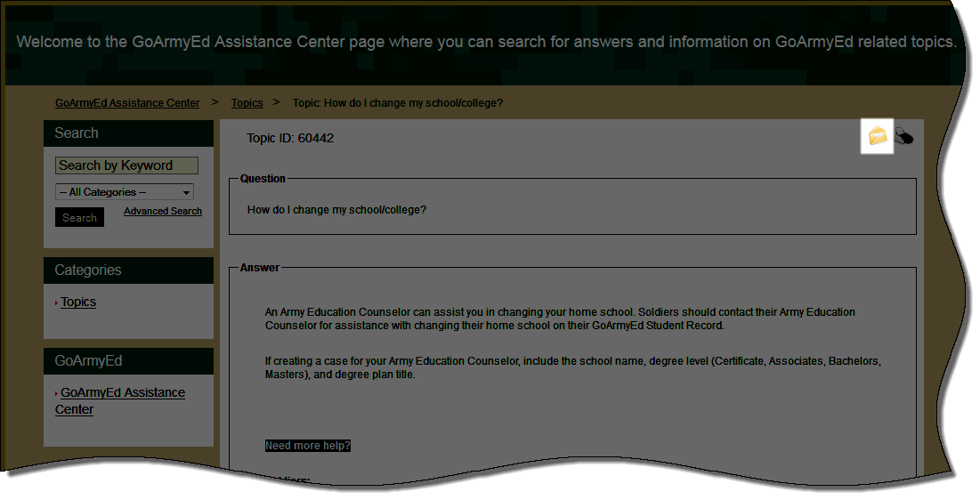Open the All Categories dropdown

(x=125, y=192)
